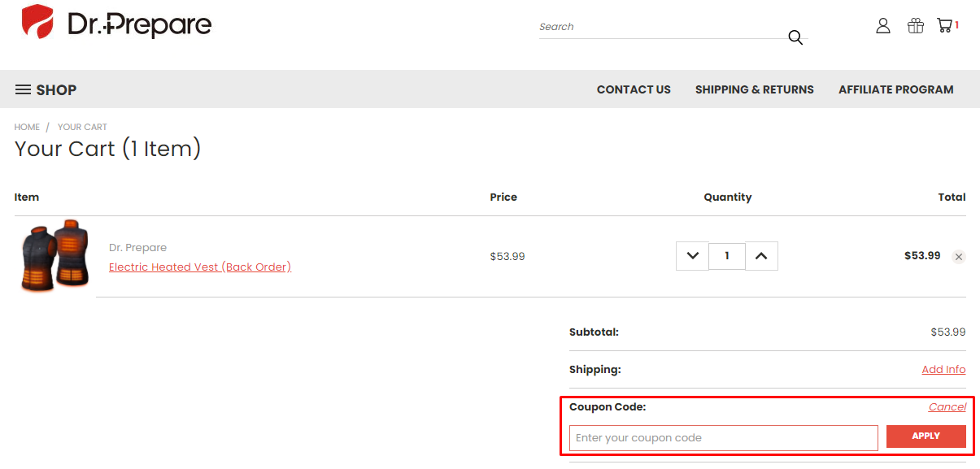Screen dimensions: 980x469
Task: Apply the coupon code
Action: pyautogui.click(x=926, y=436)
